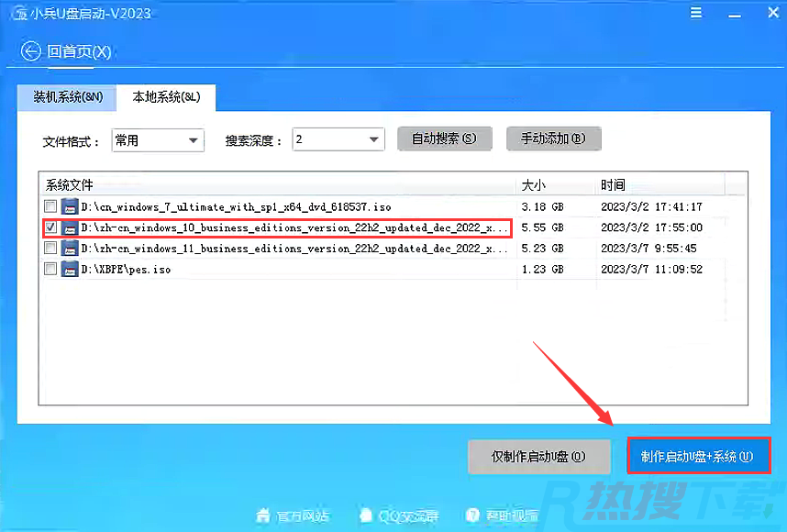Click size value 5.23 GB

[543, 249]
